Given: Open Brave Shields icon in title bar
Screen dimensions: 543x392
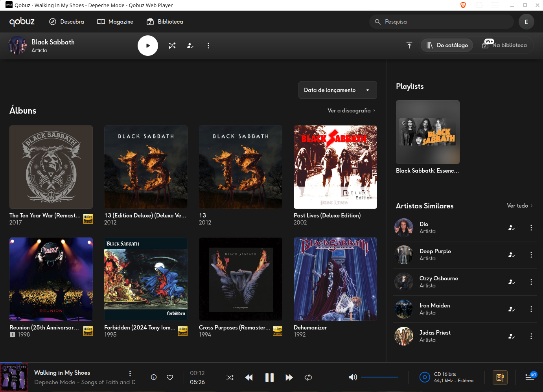Looking at the screenshot, I should (463, 5).
